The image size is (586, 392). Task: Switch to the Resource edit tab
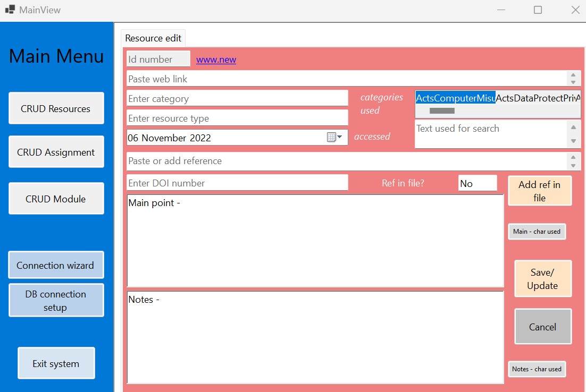pyautogui.click(x=153, y=38)
